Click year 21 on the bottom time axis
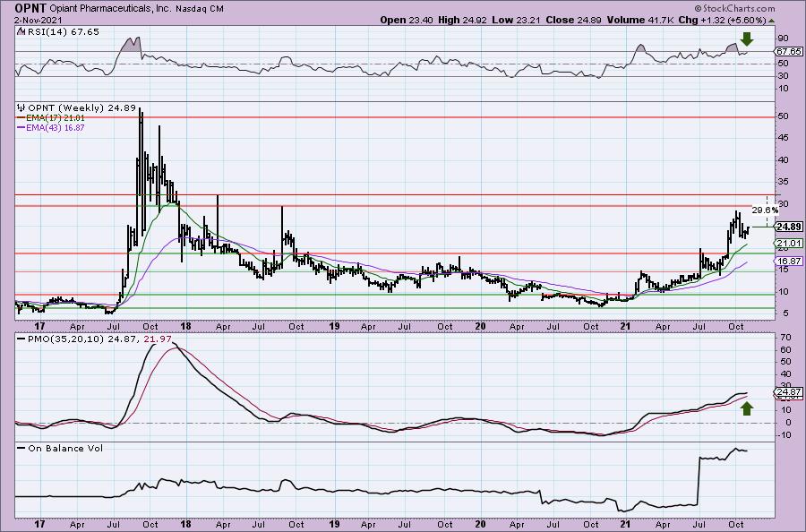 626,524
